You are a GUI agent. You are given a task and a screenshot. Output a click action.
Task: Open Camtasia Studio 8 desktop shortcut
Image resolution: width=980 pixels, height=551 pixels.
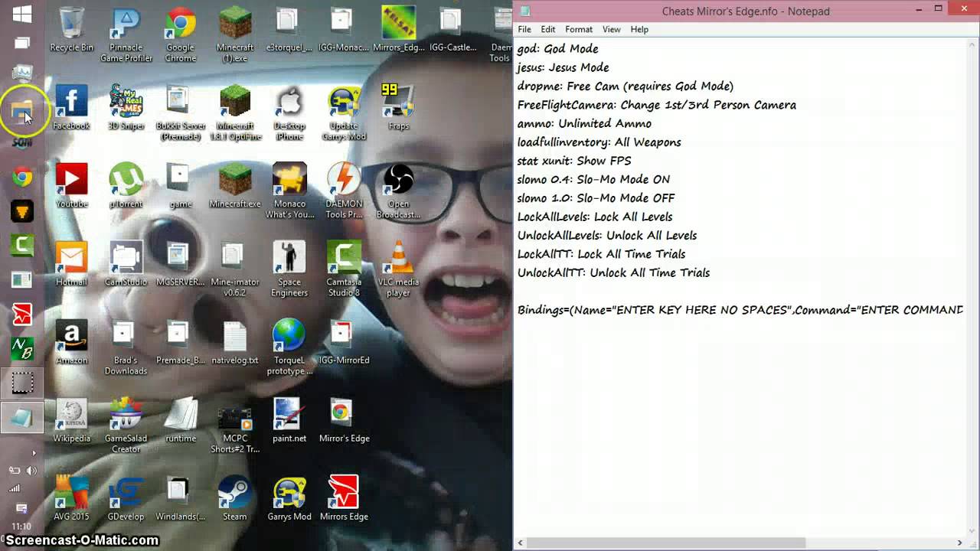point(344,269)
